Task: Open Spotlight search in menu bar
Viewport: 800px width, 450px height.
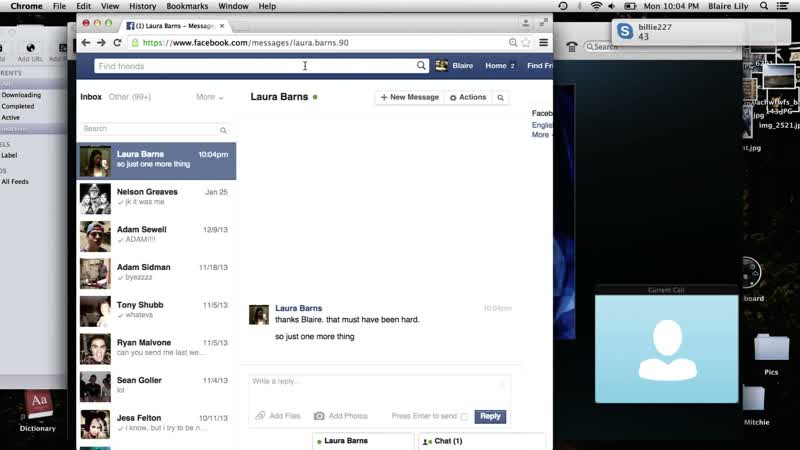Action: pyautogui.click(x=764, y=6)
